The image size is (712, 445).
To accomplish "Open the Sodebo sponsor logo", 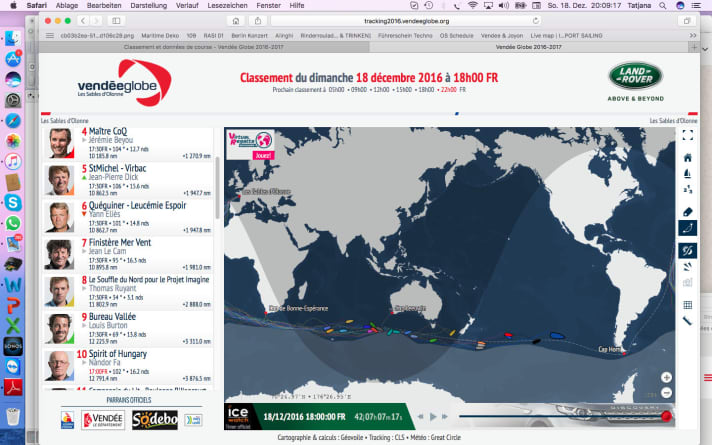I will click(x=154, y=420).
